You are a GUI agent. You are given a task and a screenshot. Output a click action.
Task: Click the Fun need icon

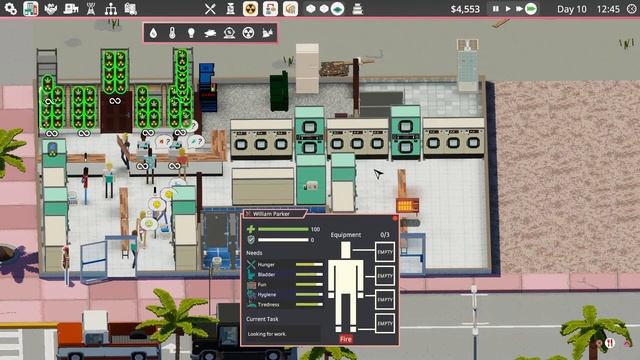click(251, 284)
